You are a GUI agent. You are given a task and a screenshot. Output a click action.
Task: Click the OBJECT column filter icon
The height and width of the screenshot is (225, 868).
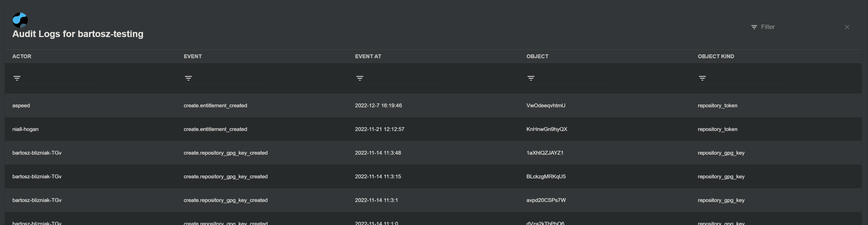(531, 78)
